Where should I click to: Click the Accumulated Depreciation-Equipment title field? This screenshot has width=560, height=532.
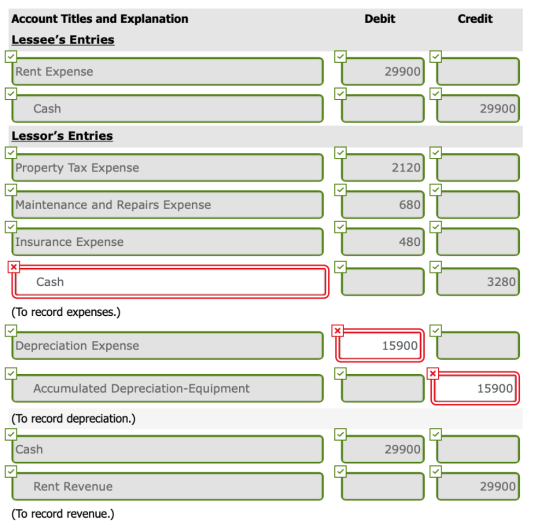pyautogui.click(x=168, y=388)
